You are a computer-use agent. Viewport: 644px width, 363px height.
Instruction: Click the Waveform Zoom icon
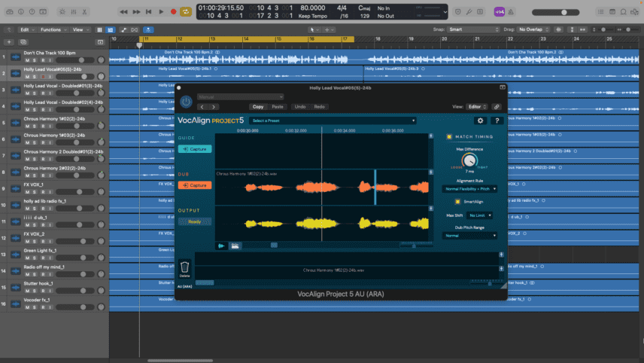tap(558, 29)
